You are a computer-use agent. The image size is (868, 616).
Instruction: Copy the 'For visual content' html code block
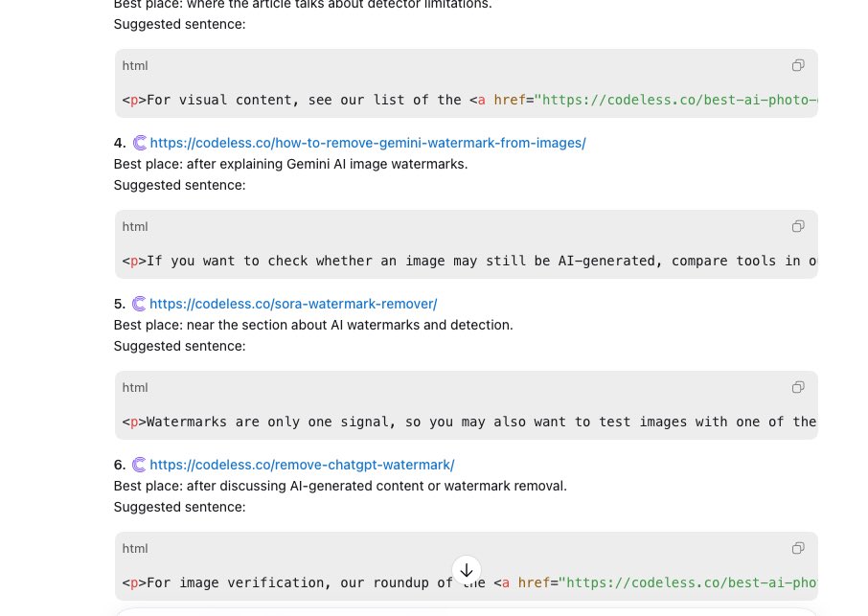(798, 65)
